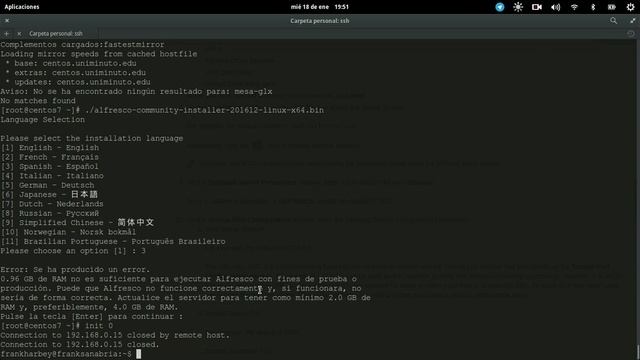Click the '[11] Brazilian Portuguese' line

click(113, 242)
